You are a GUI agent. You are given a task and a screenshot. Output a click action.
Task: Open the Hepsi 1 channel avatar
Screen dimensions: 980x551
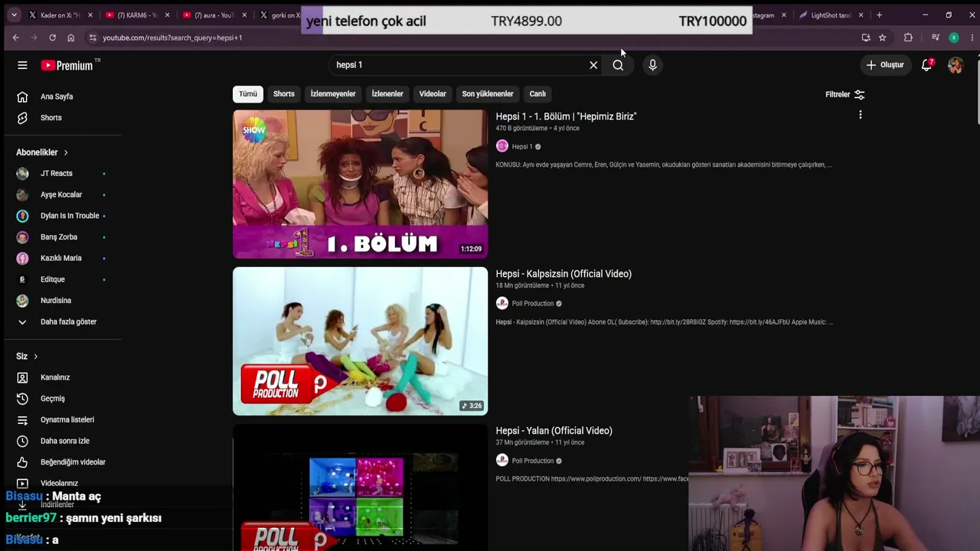pyautogui.click(x=502, y=146)
